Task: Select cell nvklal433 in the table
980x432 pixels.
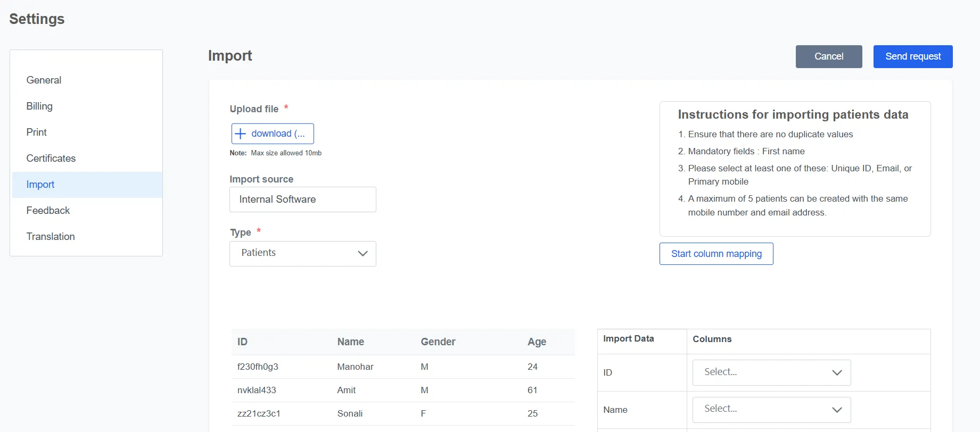Action: pyautogui.click(x=257, y=391)
